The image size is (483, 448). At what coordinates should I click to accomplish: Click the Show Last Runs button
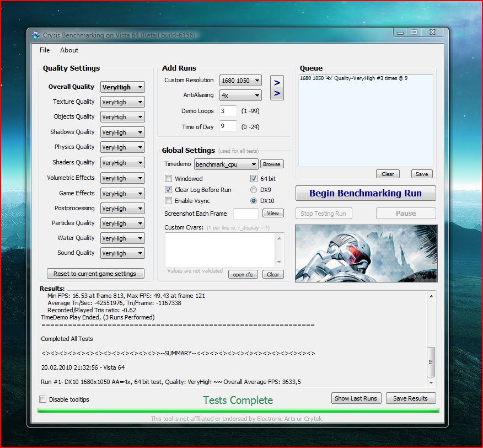(356, 398)
